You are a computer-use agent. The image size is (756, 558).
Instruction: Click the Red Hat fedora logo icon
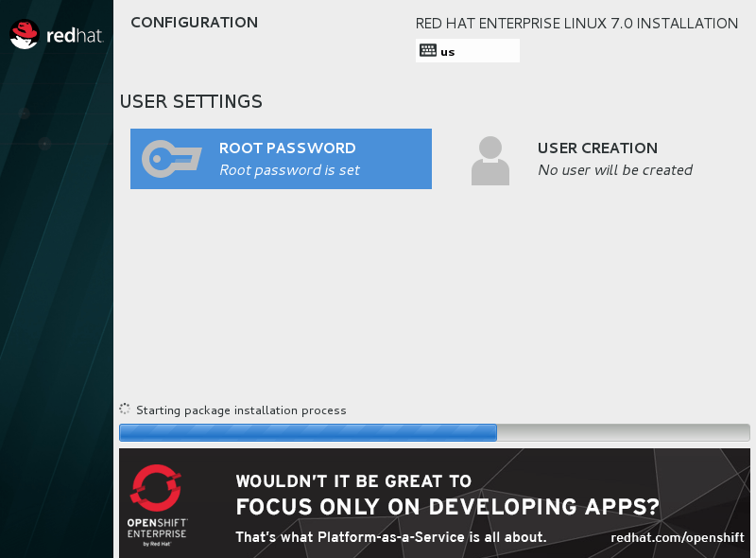[25, 35]
